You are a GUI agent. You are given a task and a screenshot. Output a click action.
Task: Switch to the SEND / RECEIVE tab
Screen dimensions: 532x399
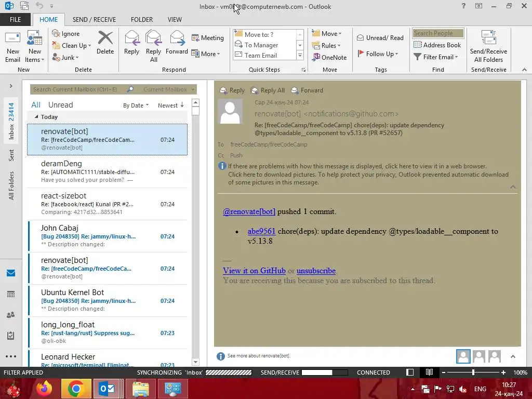click(94, 19)
